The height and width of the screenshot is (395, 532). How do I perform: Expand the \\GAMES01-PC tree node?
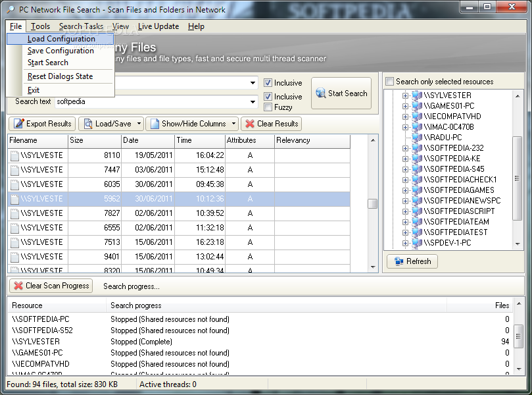coord(405,106)
